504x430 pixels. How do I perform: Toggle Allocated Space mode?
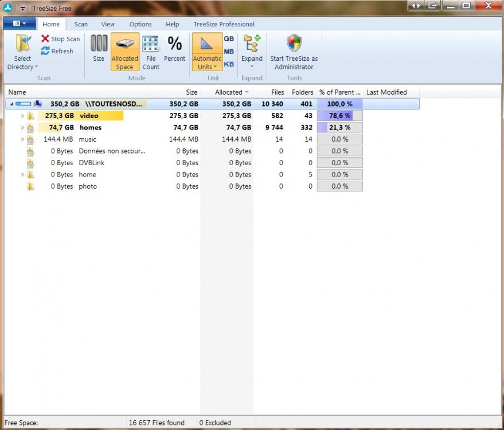coord(125,52)
